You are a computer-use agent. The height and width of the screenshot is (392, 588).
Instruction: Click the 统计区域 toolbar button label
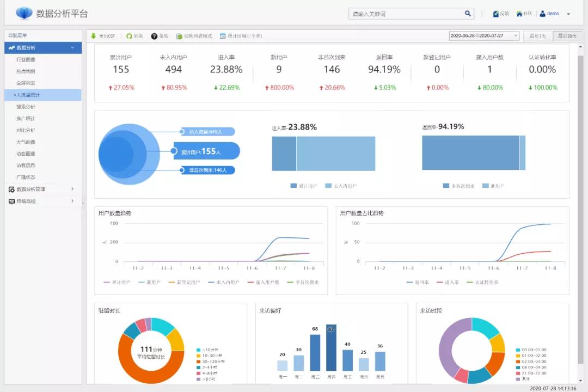[245, 36]
